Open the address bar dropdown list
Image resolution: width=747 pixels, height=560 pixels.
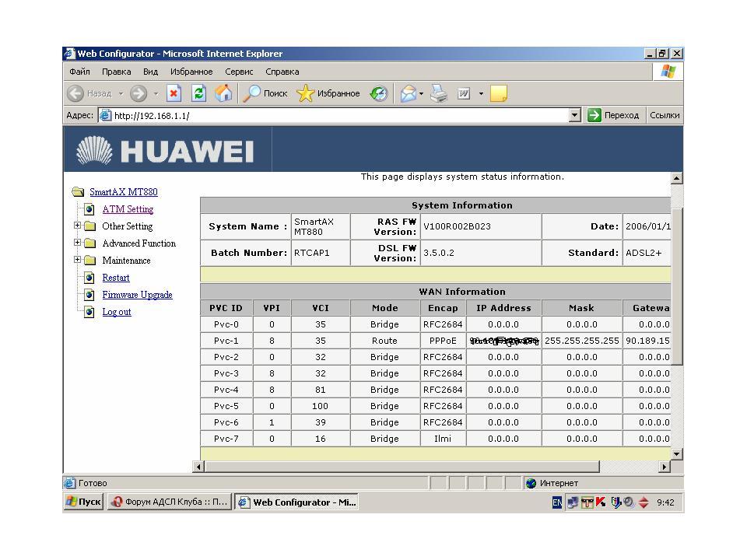575,115
